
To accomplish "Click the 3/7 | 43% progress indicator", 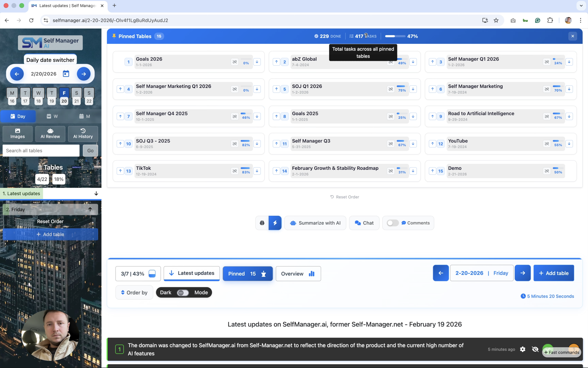I will (x=138, y=274).
